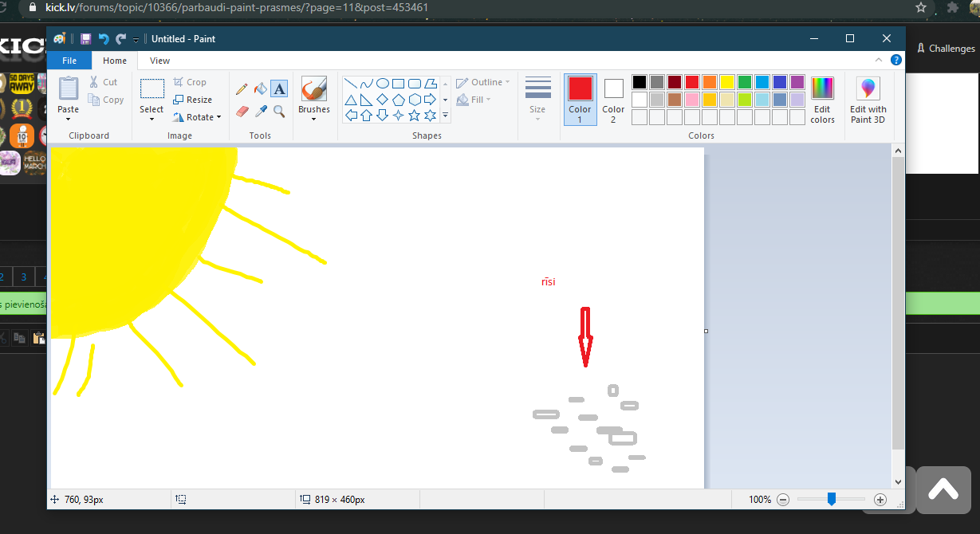Screen dimensions: 980x534
Task: Click the zoom out minus button
Action: 783,500
